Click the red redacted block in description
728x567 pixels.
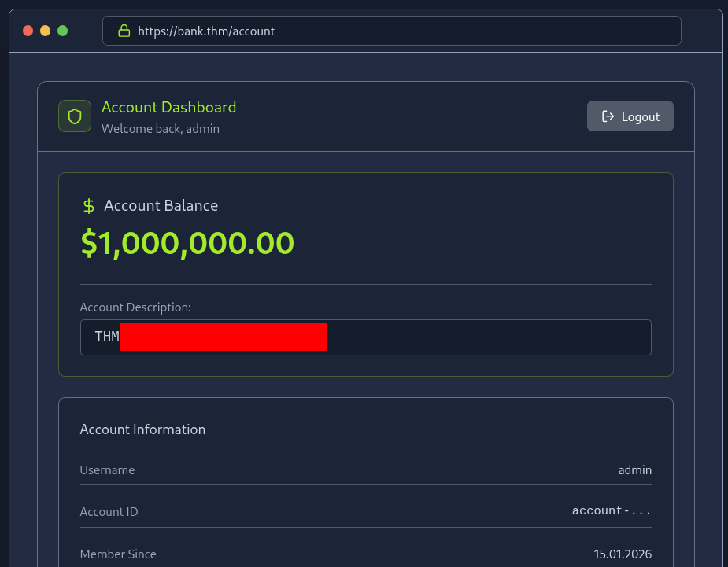pyautogui.click(x=224, y=337)
